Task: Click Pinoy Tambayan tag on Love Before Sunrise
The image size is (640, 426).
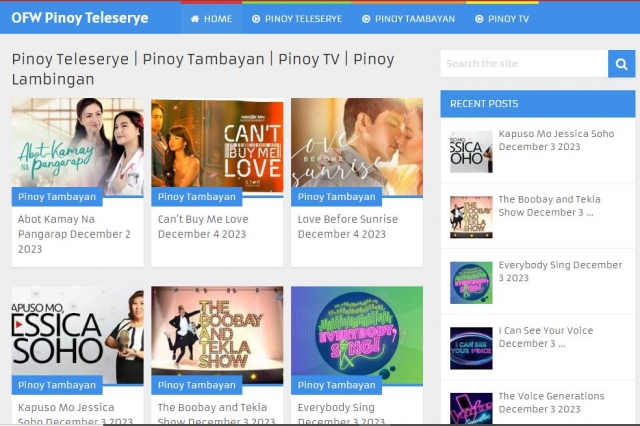Action: pos(336,197)
